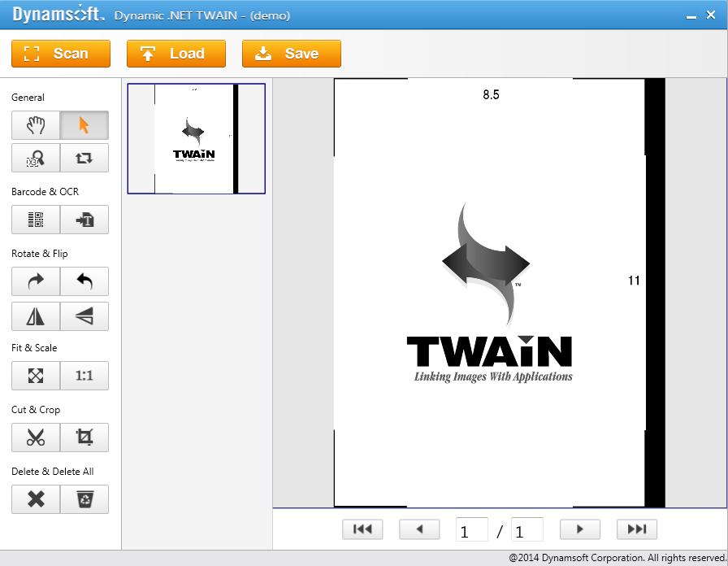Fit the image to the window

[36, 376]
